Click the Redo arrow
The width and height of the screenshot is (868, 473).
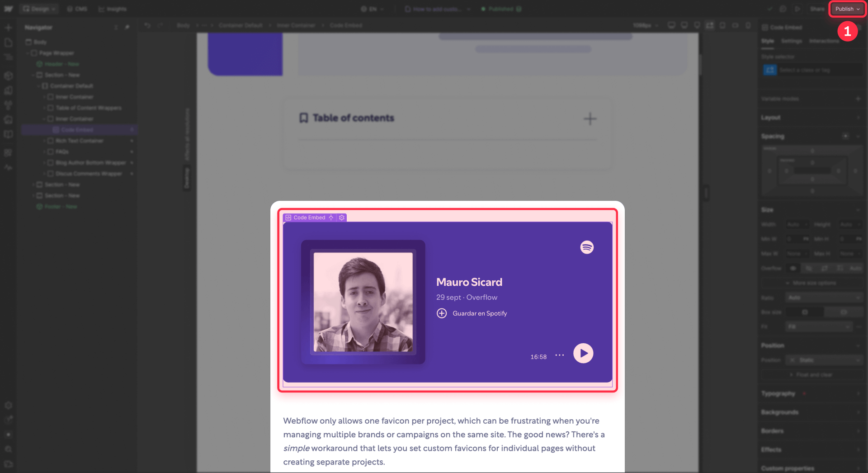[160, 25]
